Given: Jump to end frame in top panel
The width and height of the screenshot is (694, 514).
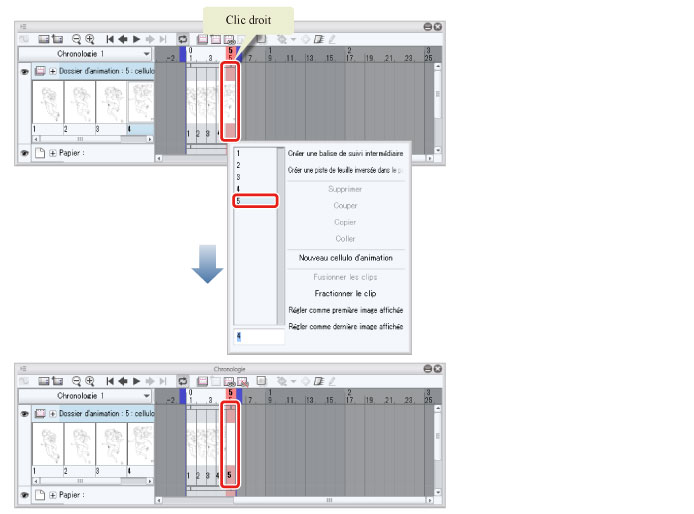Looking at the screenshot, I should (x=163, y=39).
